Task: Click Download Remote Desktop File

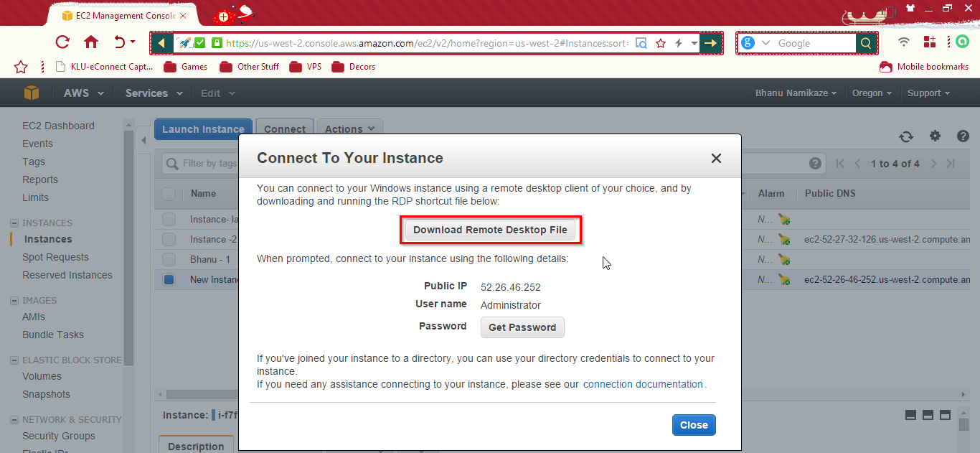Action: (x=491, y=229)
